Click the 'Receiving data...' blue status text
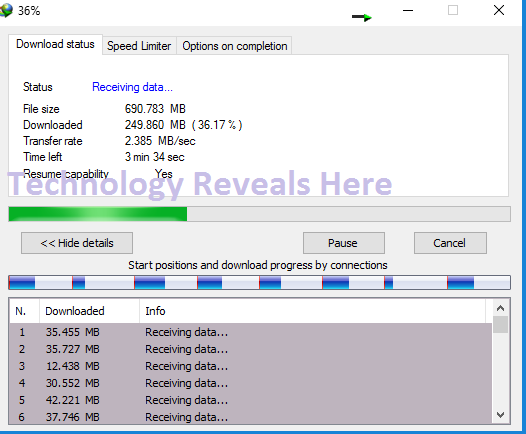526x434 pixels. point(133,87)
